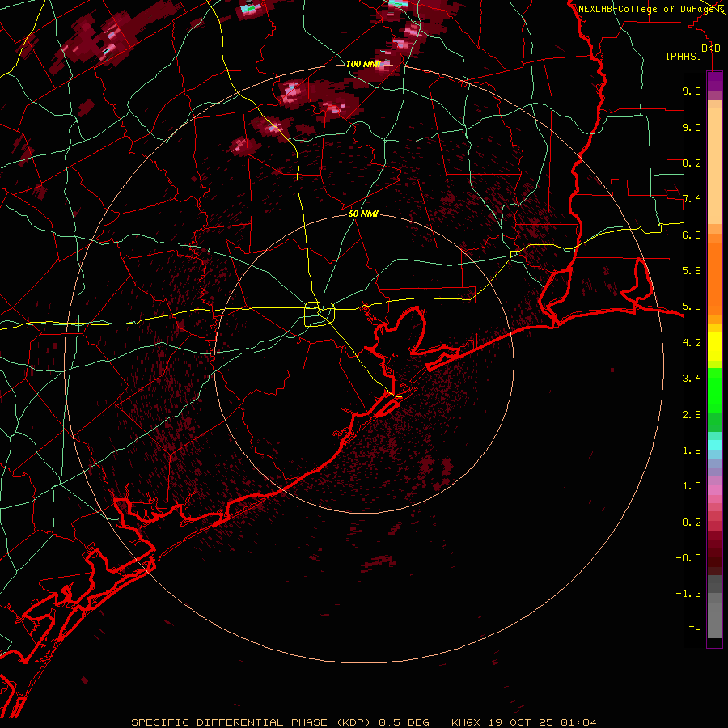Click the 19 OCT 25 date text
This screenshot has width=728, height=728.
pos(520,722)
